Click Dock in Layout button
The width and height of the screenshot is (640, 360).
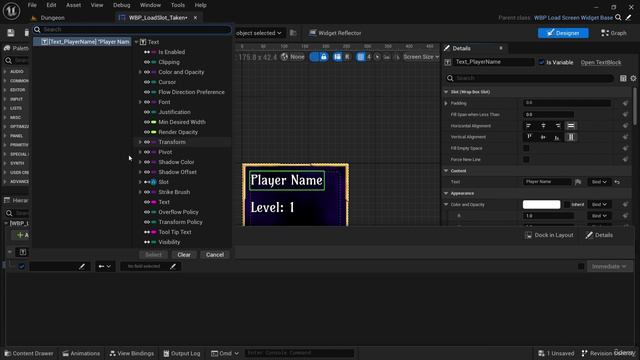549,235
